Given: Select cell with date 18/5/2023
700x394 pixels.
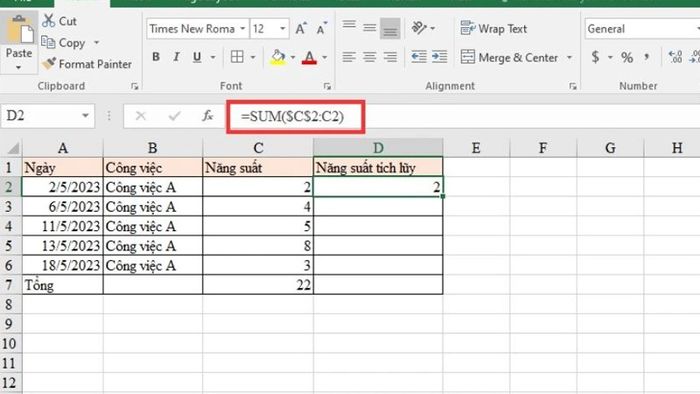Looking at the screenshot, I should click(x=62, y=265).
